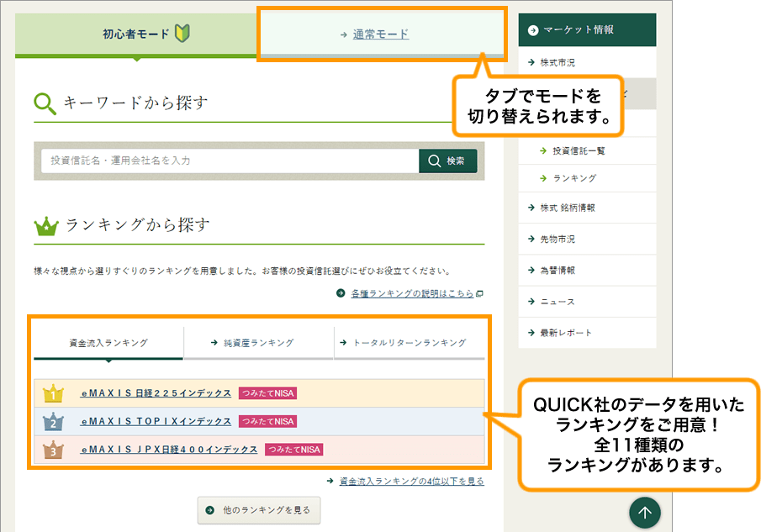
Task: Select トータルリターンランキング tab
Action: point(410,343)
